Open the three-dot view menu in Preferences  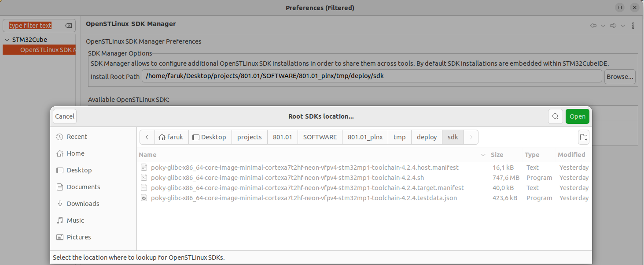point(633,26)
